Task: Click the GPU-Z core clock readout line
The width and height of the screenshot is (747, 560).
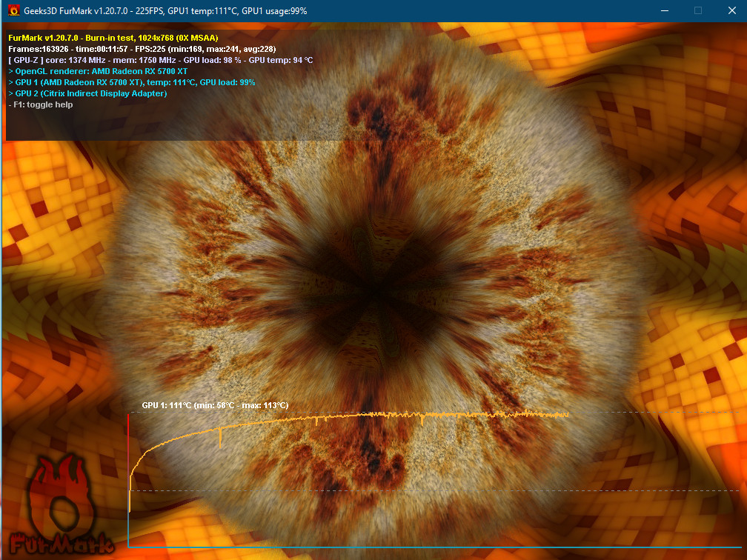Action: [161, 60]
